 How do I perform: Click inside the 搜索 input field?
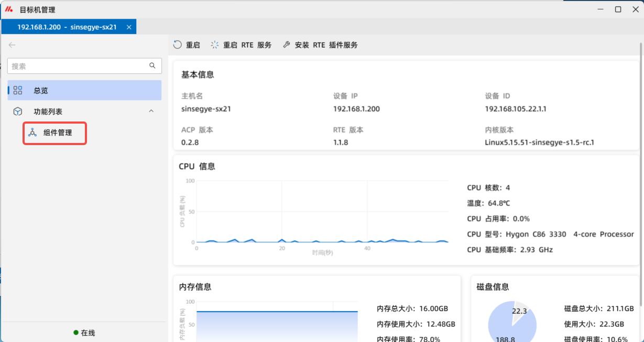click(79, 66)
